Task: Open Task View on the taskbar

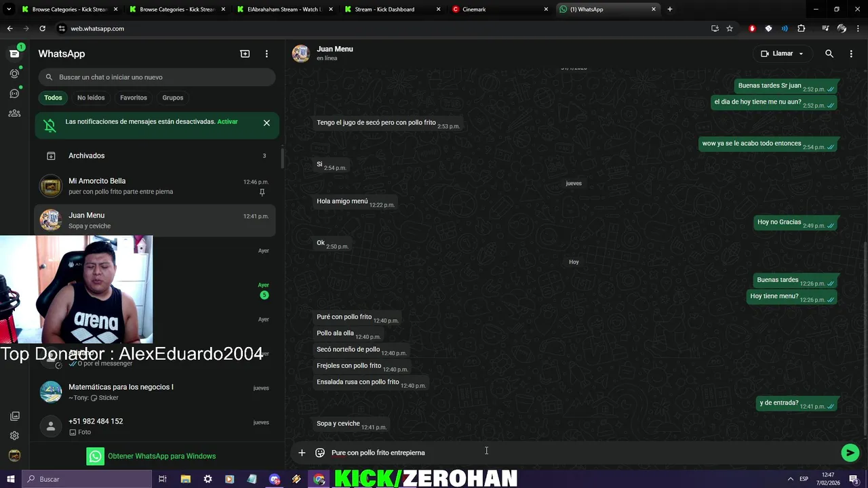Action: click(163, 479)
